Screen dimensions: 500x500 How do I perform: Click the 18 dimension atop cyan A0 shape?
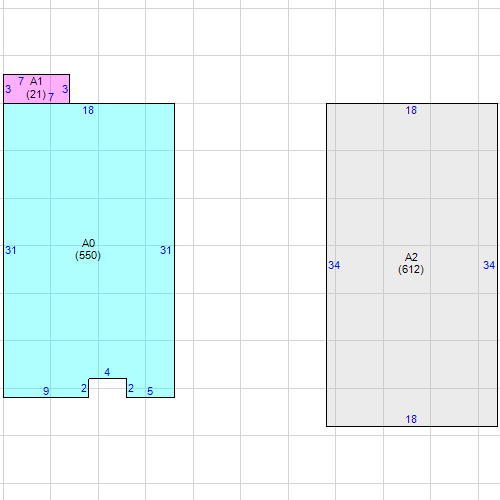pyautogui.click(x=88, y=110)
